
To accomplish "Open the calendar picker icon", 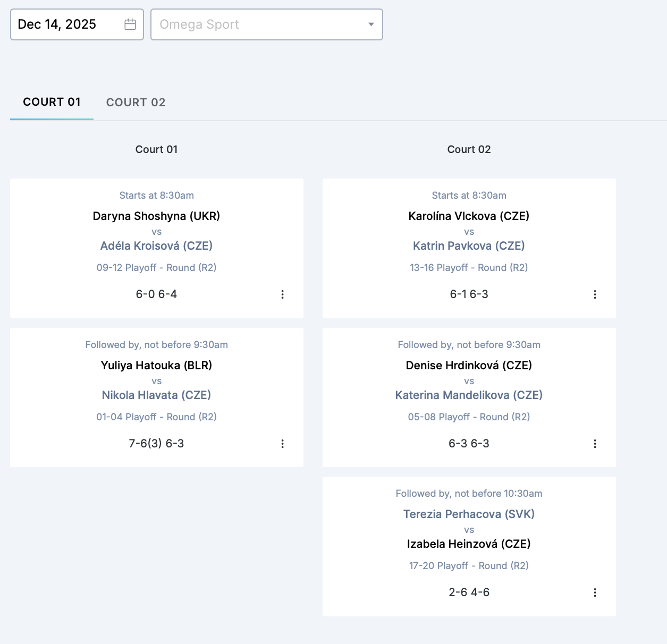I will pyautogui.click(x=130, y=24).
